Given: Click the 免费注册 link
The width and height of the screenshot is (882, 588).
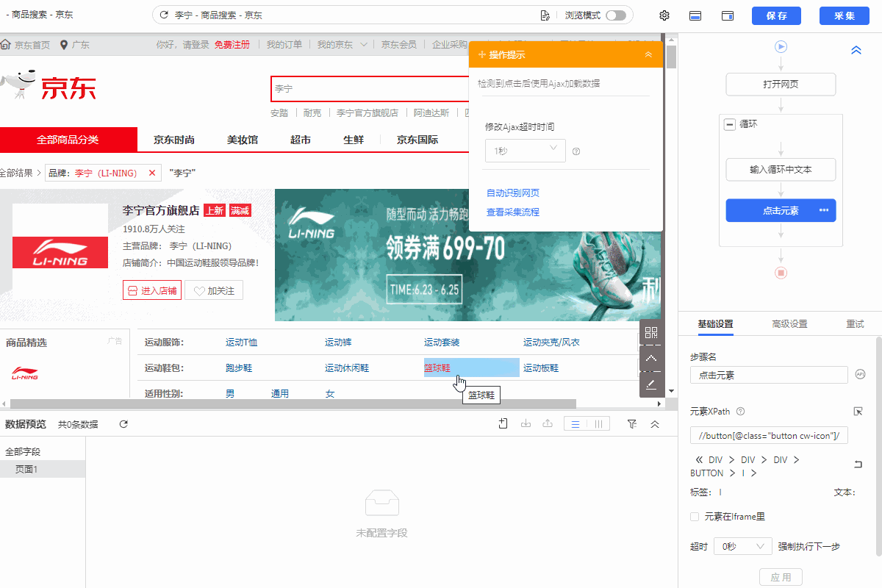Looking at the screenshot, I should 232,45.
